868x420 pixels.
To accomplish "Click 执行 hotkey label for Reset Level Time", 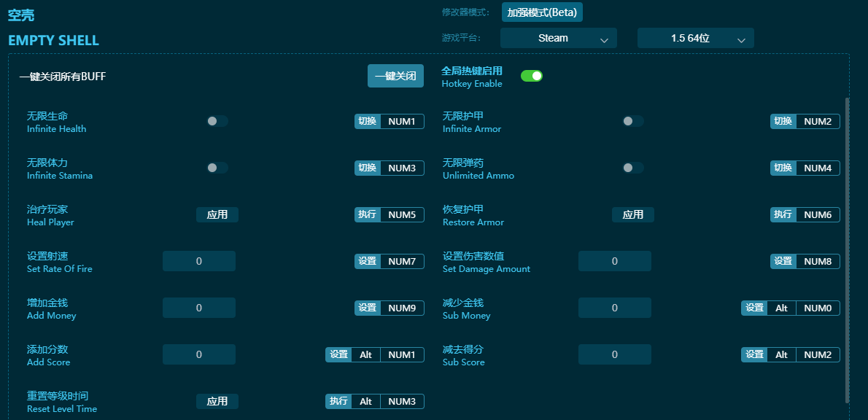I will (338, 401).
